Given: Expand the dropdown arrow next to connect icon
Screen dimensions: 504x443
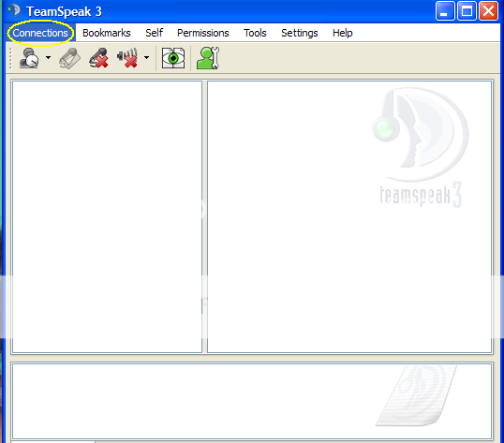Looking at the screenshot, I should 48,57.
